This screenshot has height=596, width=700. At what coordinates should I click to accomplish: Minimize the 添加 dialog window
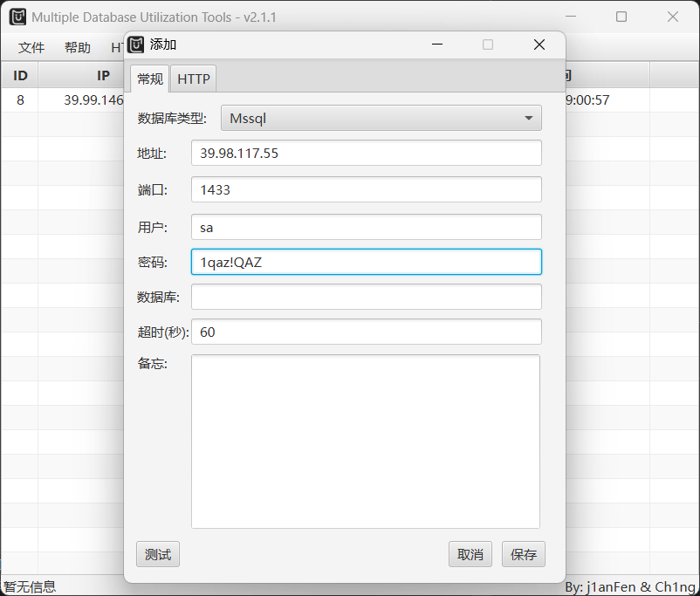tap(436, 45)
